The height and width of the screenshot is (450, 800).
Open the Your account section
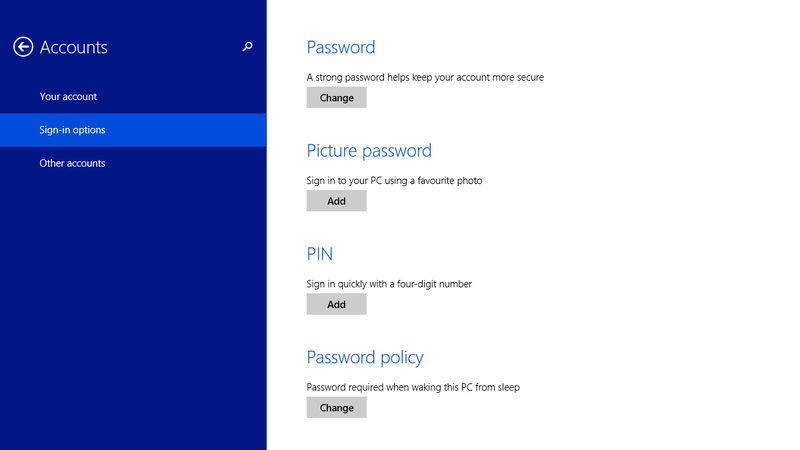pos(133,96)
